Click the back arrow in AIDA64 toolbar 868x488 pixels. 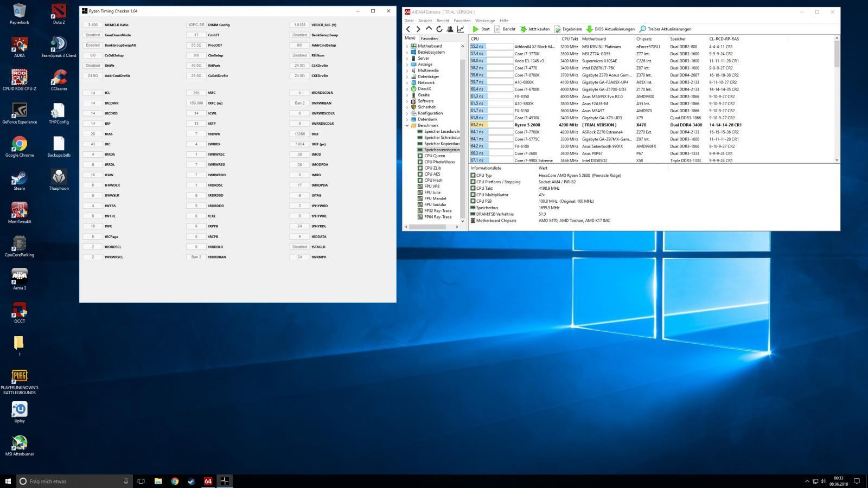point(408,29)
